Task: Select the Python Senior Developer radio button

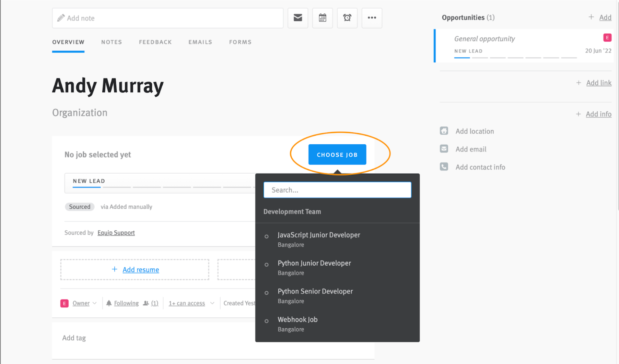Action: [x=267, y=293]
